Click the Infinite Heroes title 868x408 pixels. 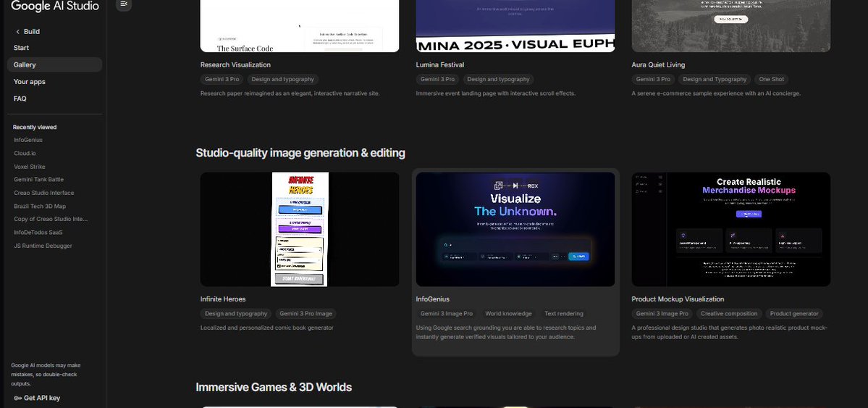tap(223, 299)
